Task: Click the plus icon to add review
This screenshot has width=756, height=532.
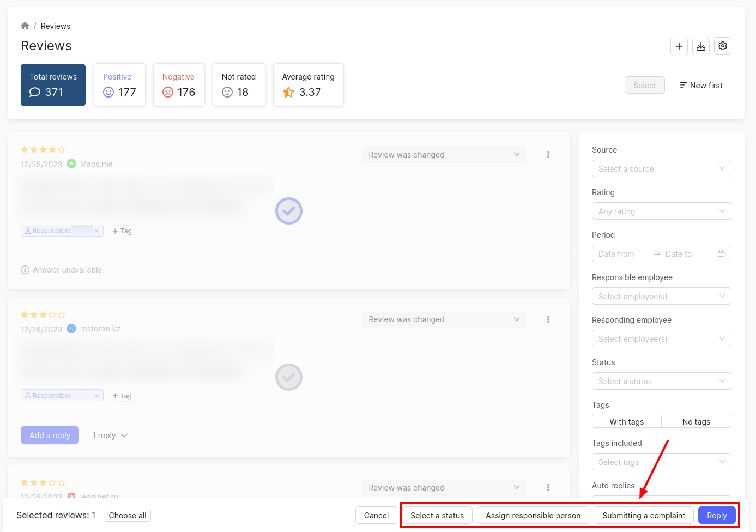Action: pos(679,46)
